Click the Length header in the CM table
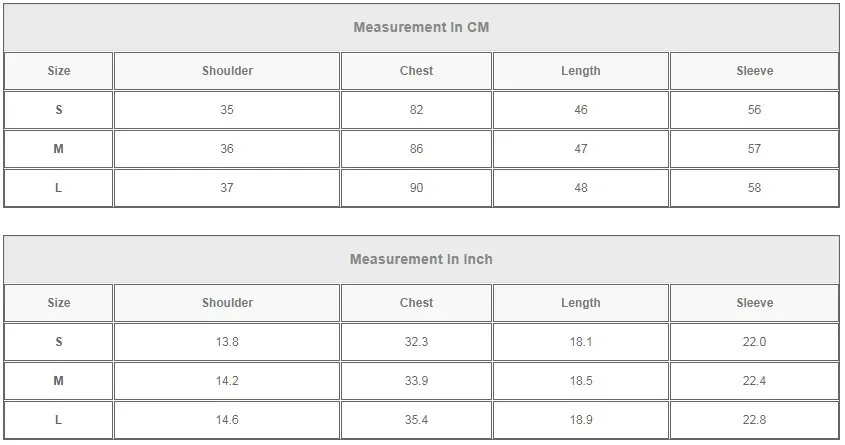845x445 pixels. tap(580, 71)
